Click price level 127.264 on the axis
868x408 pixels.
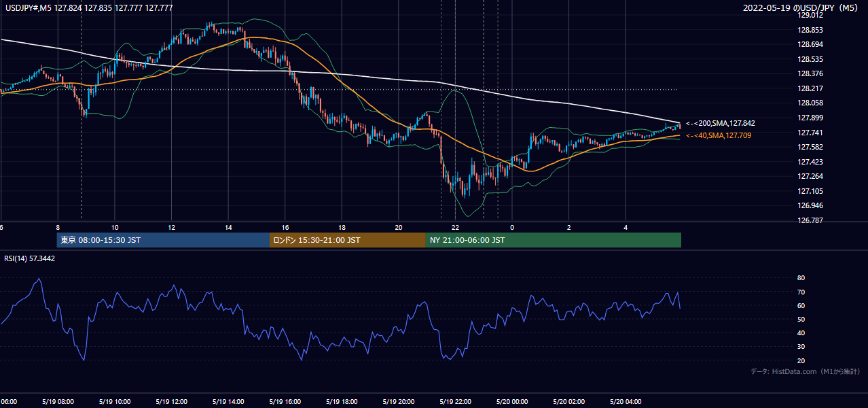click(811, 176)
